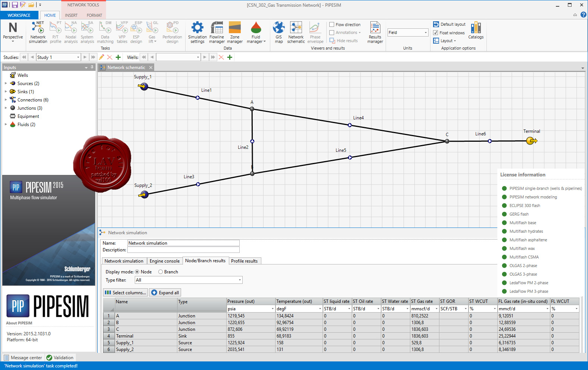The image size is (588, 370).
Task: Select the Node display mode
Action: (137, 272)
